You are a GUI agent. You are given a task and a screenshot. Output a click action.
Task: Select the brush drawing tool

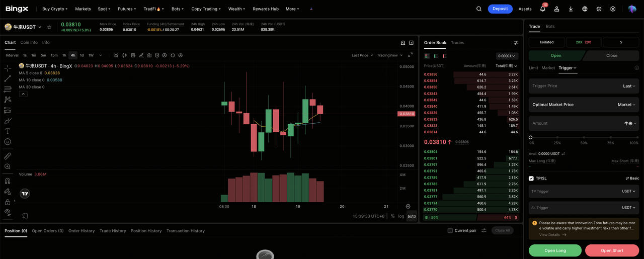[x=8, y=121]
